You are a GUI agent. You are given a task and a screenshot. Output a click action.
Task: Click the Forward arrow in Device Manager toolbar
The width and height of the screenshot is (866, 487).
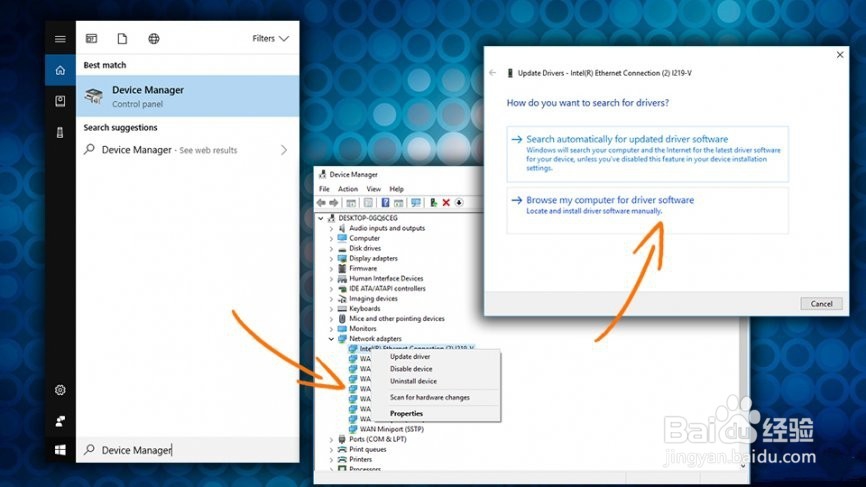(334, 203)
